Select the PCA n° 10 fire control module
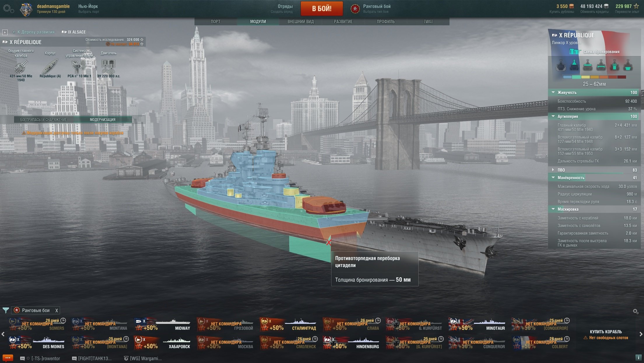Viewport: 644px width, 363px height. 79,67
